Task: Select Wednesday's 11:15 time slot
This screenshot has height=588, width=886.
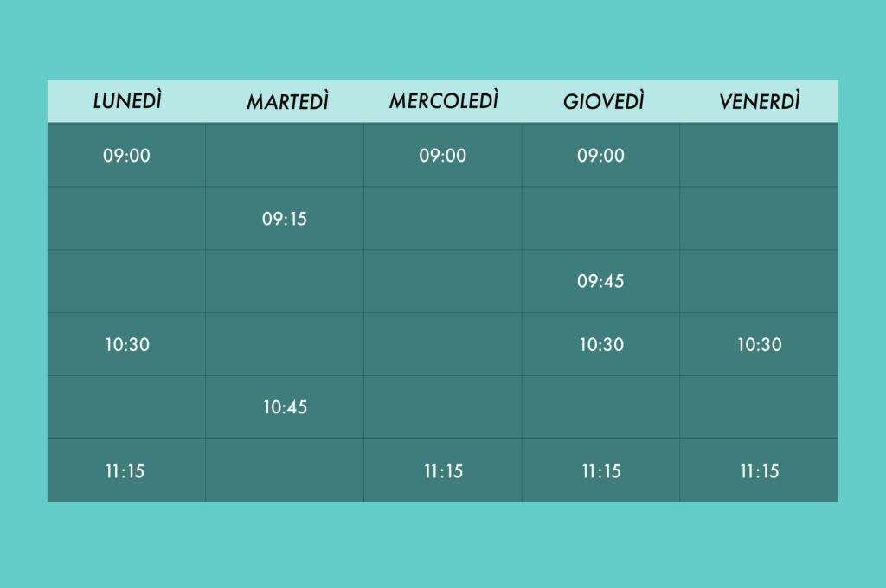Action: pyautogui.click(x=442, y=470)
